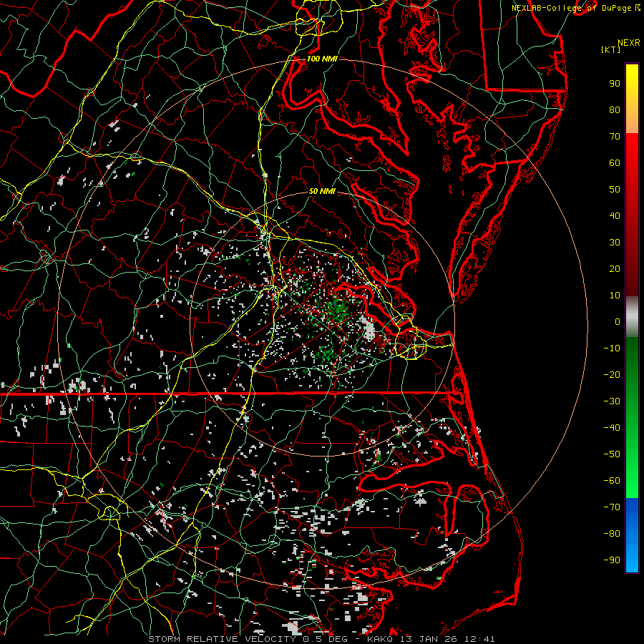The height and width of the screenshot is (644, 644).
Task: Click the STORM RELATIVE VELOCITY caption text
Action: (x=222, y=639)
